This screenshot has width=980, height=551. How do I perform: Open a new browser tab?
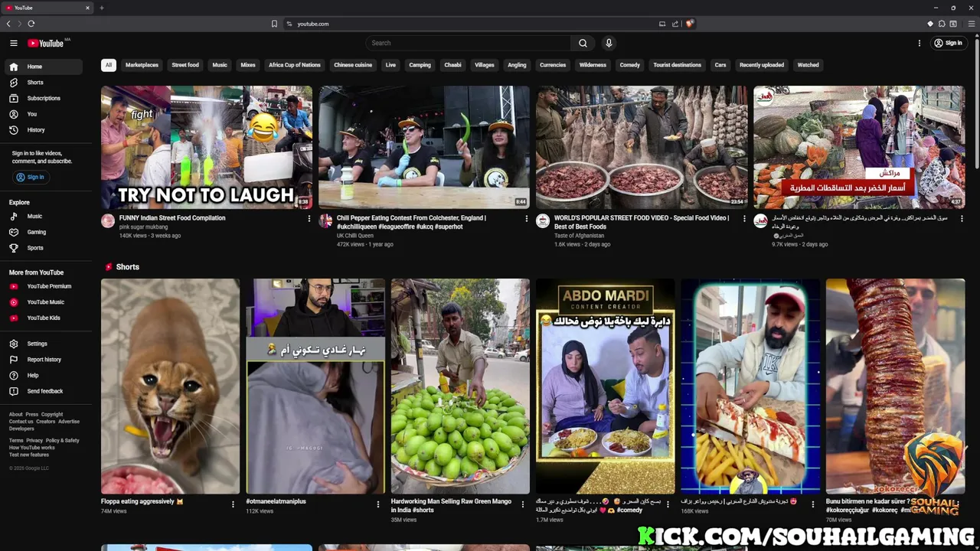pos(101,8)
